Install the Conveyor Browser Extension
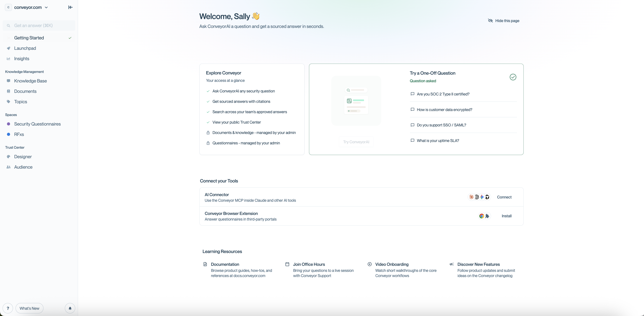Screen dimensions: 644x316 tap(507, 216)
